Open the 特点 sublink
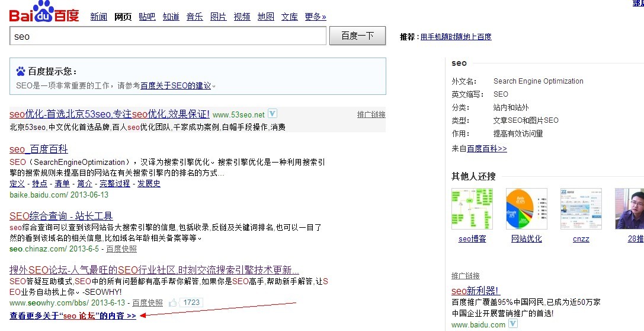644x331 pixels. (x=40, y=183)
